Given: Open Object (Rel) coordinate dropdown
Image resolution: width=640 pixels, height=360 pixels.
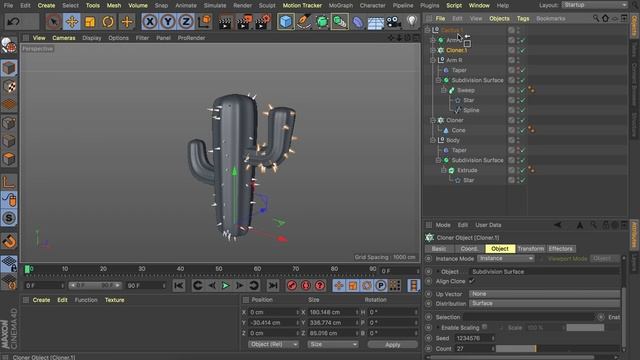Looking at the screenshot, I should click(x=273, y=344).
